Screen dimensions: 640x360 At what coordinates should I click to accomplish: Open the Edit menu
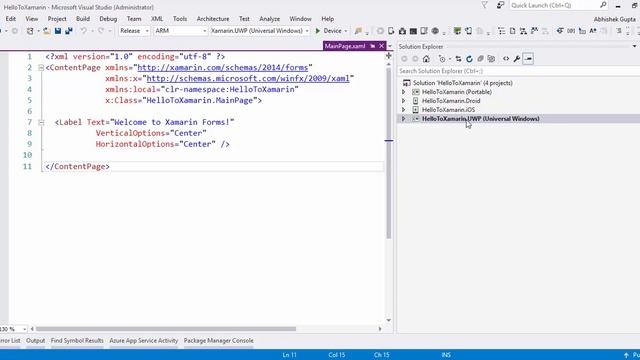[11, 19]
